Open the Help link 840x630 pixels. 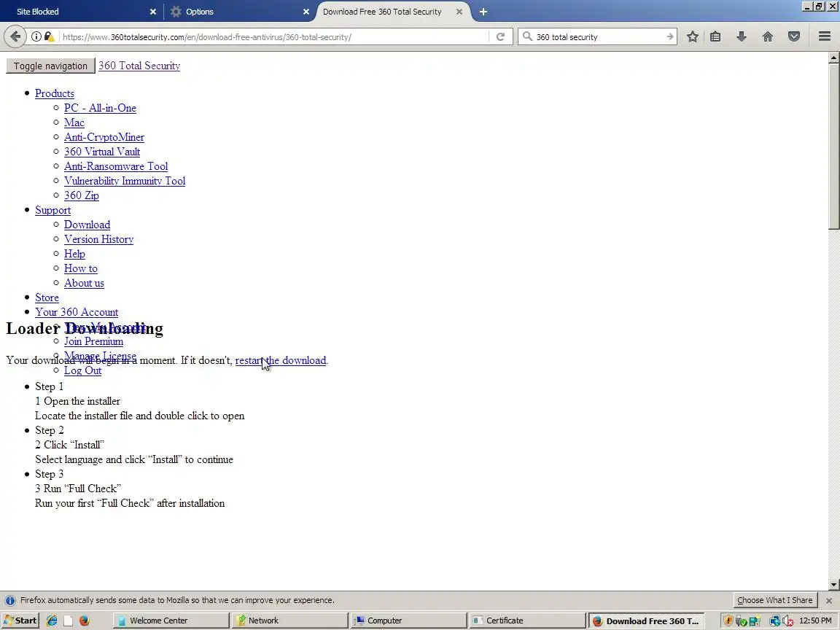pyautogui.click(x=74, y=254)
